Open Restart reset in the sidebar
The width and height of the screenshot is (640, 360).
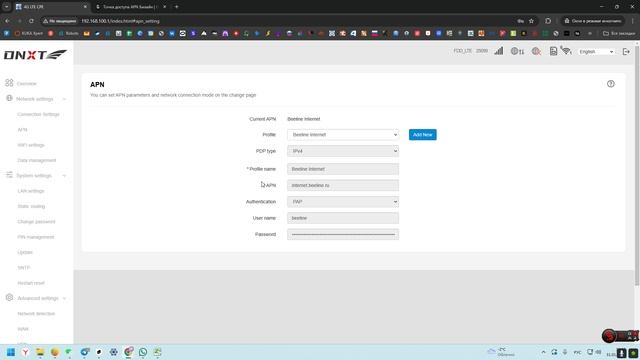31,283
